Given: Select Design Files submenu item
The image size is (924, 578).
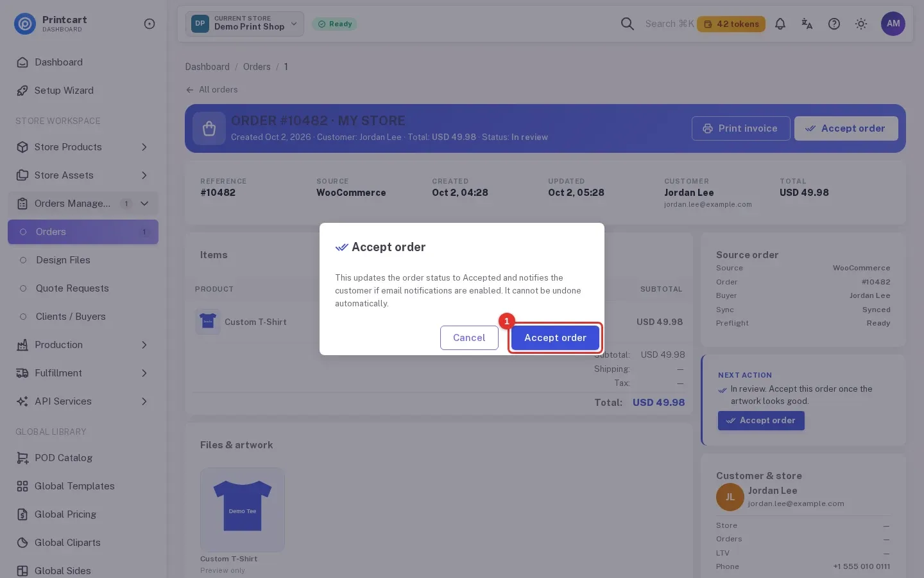Looking at the screenshot, I should point(83,260).
